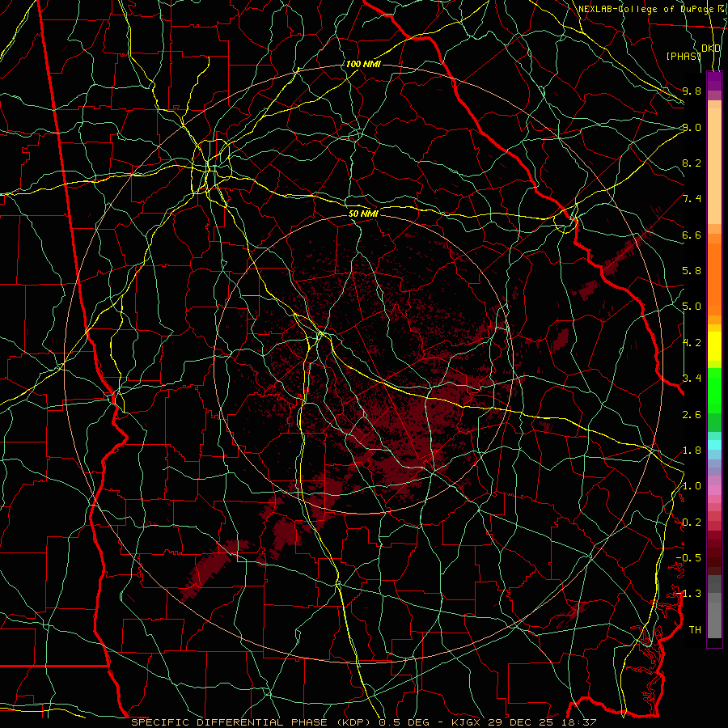Click the "TH" threshold label
Image resolution: width=728 pixels, height=728 pixels.
pos(695,630)
